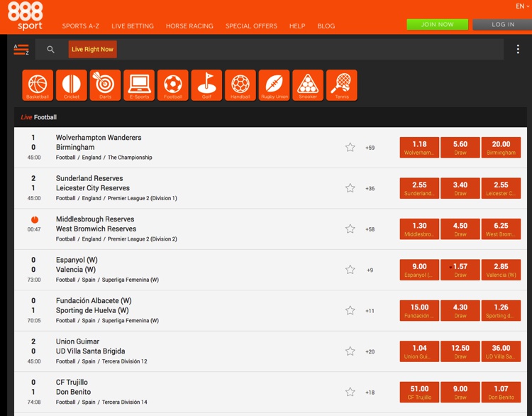Viewport: 532px width, 416px height.
Task: Favorite the Wolverhampton Wanderers match star
Action: point(350,148)
